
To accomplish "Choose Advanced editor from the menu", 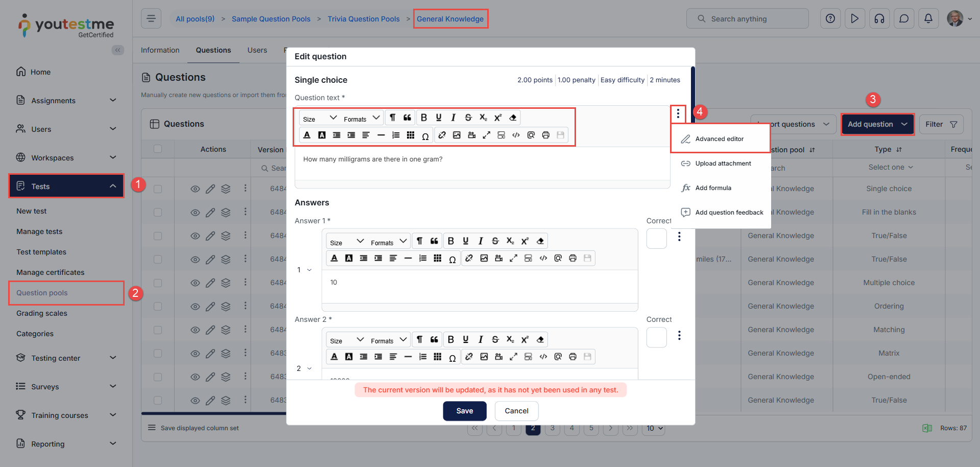I will [x=719, y=139].
